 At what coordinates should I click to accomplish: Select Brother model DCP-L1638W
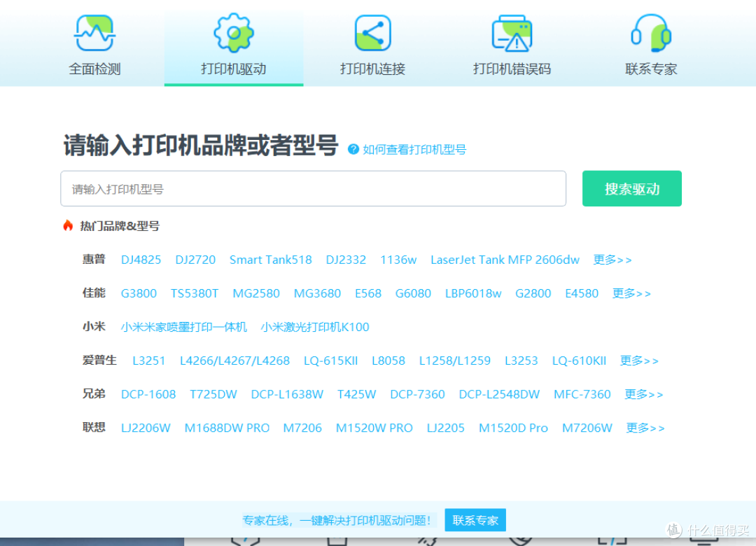[x=287, y=394]
